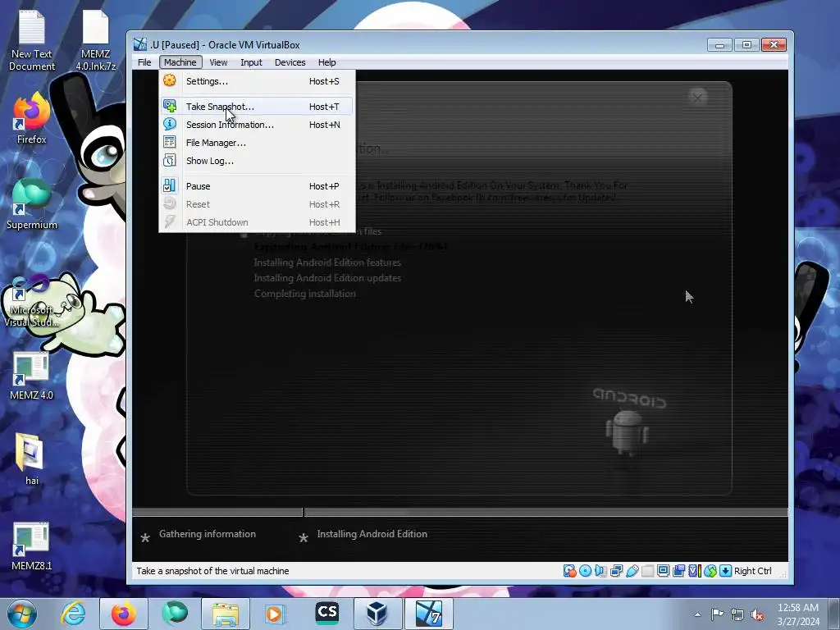Open the View menu
The height and width of the screenshot is (630, 840).
pos(218,62)
